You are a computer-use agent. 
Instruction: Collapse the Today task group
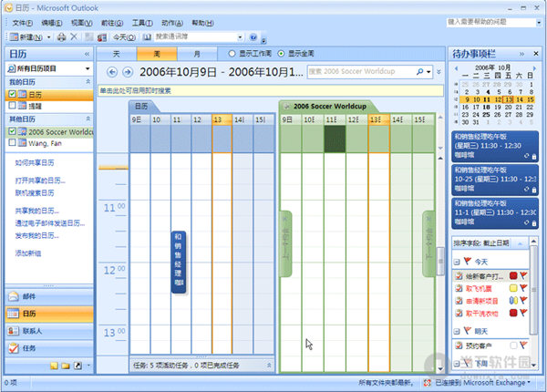[456, 262]
